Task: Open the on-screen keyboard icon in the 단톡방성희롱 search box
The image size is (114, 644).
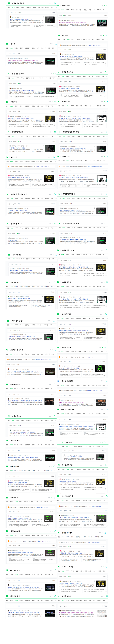Action: [50, 466]
